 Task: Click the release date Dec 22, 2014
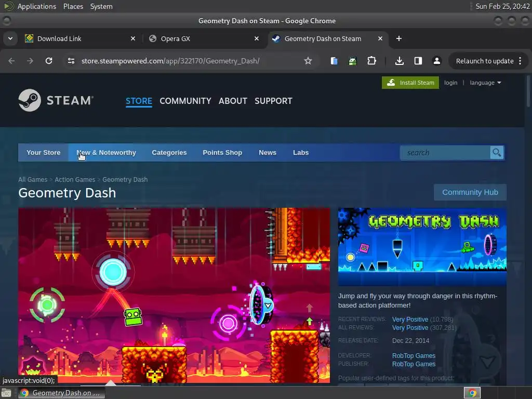410,341
